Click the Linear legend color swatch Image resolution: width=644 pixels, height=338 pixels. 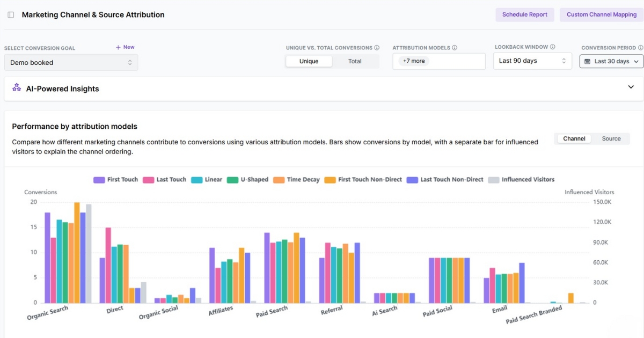[196, 179]
